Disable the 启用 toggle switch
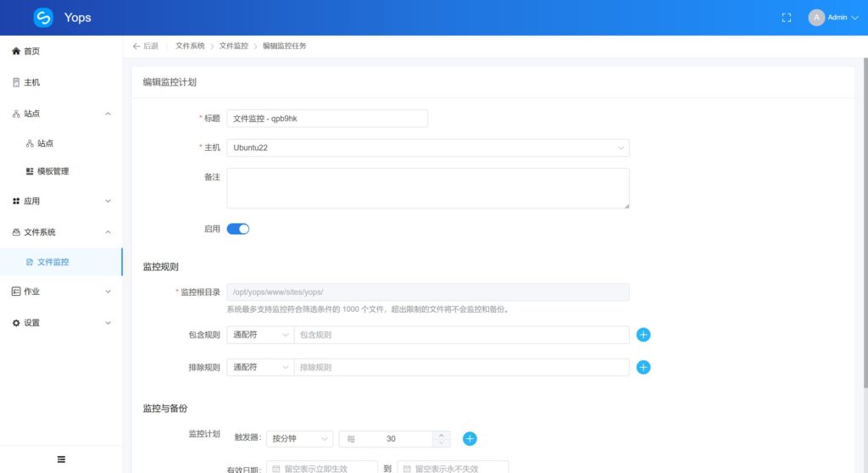The height and width of the screenshot is (473, 868). pyautogui.click(x=238, y=229)
